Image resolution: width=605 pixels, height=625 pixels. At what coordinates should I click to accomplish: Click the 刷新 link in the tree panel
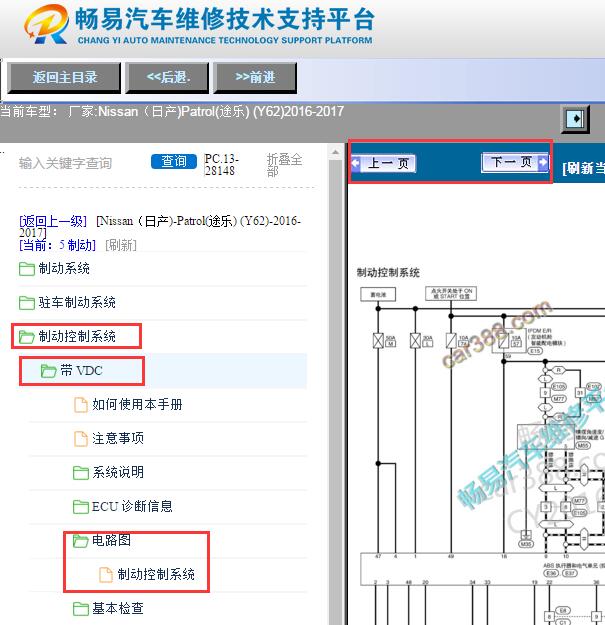(121, 245)
